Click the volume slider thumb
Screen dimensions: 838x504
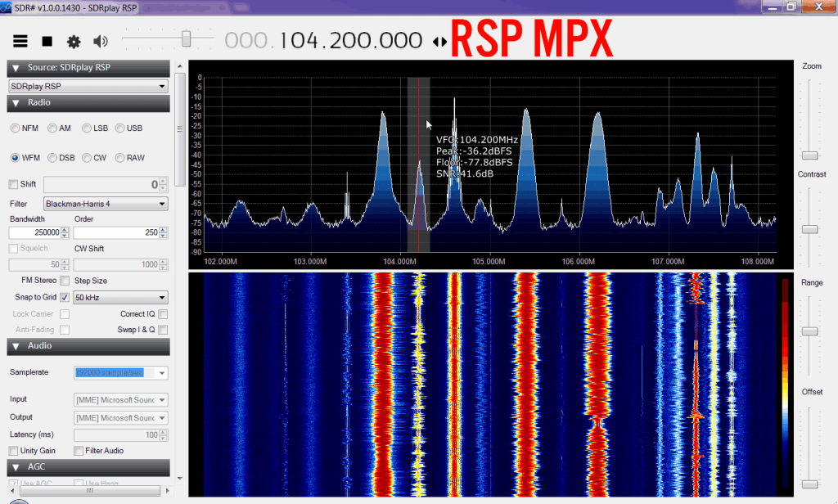pos(187,38)
